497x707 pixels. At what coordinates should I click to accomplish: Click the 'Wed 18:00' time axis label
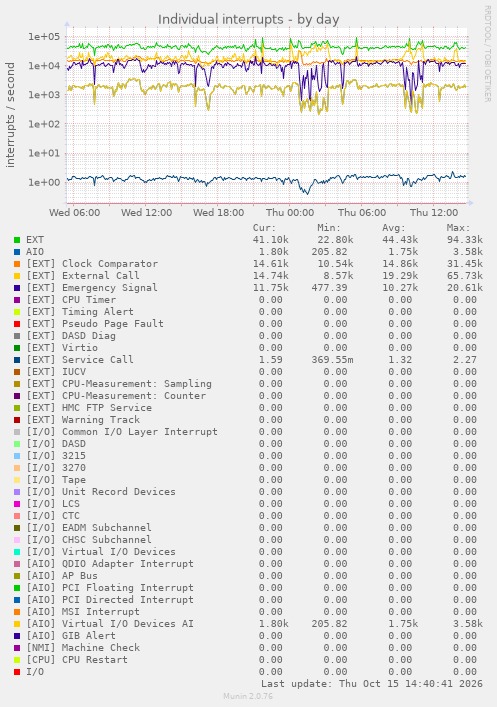pos(219,212)
